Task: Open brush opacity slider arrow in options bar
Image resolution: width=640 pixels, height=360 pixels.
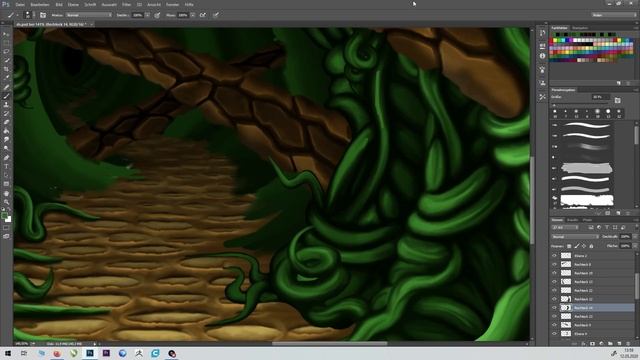Action: click(147, 15)
